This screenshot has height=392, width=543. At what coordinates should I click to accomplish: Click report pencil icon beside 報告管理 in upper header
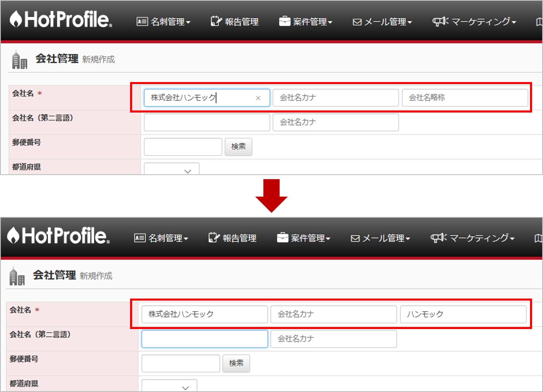[216, 21]
